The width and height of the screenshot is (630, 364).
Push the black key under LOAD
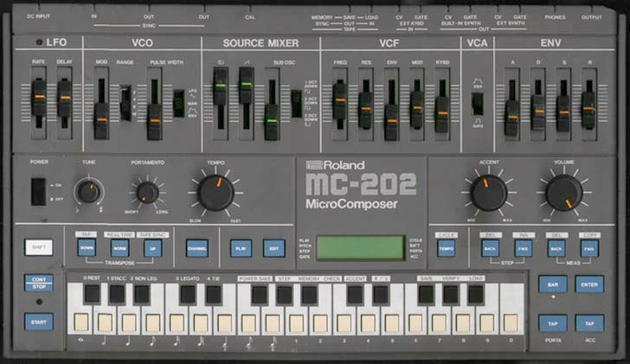[x=476, y=294]
